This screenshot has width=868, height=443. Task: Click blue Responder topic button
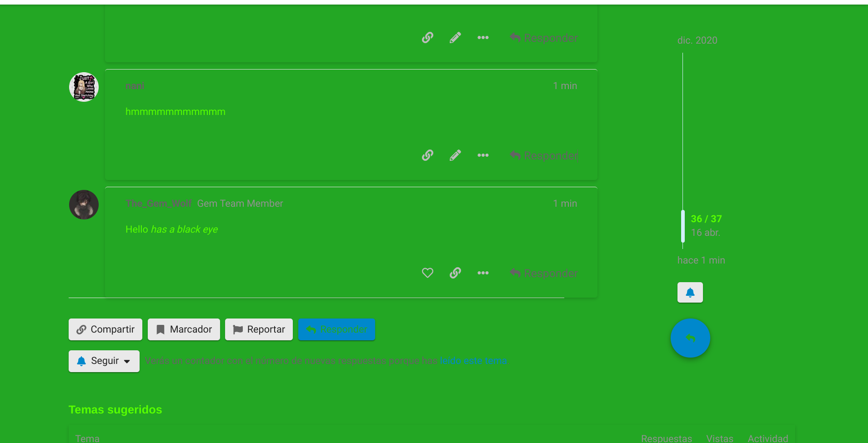pyautogui.click(x=336, y=329)
